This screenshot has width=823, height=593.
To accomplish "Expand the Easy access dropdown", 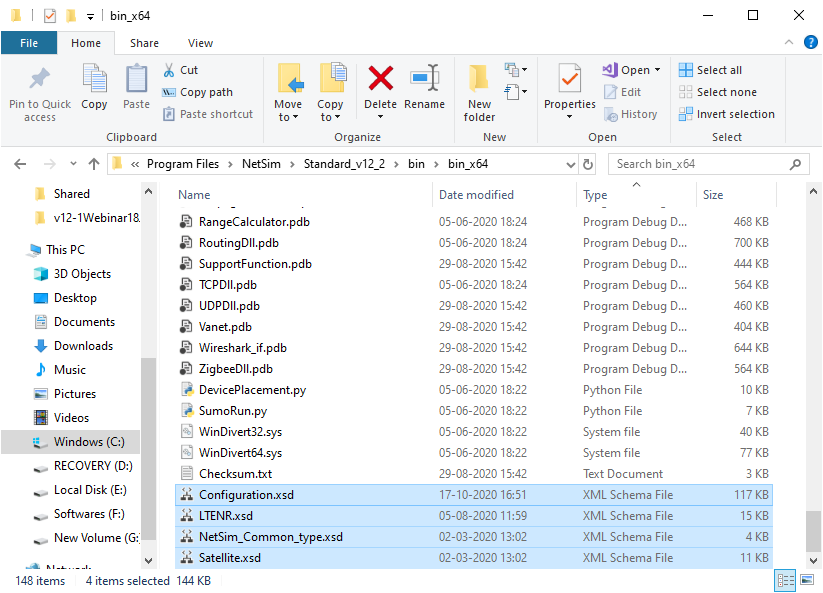I will 516,92.
